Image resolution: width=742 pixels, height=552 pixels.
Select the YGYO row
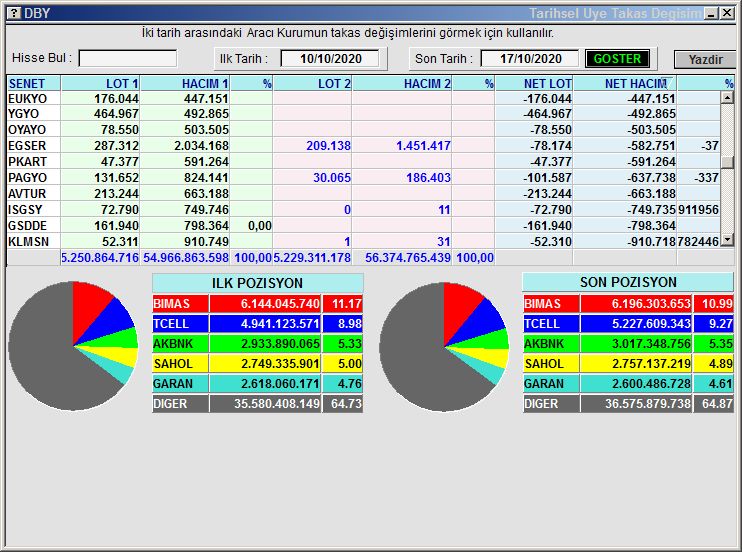363,114
